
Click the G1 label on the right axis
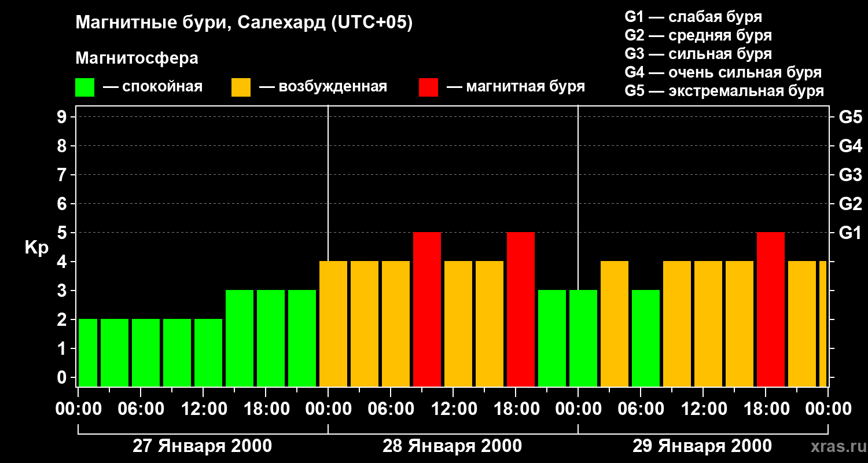[850, 233]
